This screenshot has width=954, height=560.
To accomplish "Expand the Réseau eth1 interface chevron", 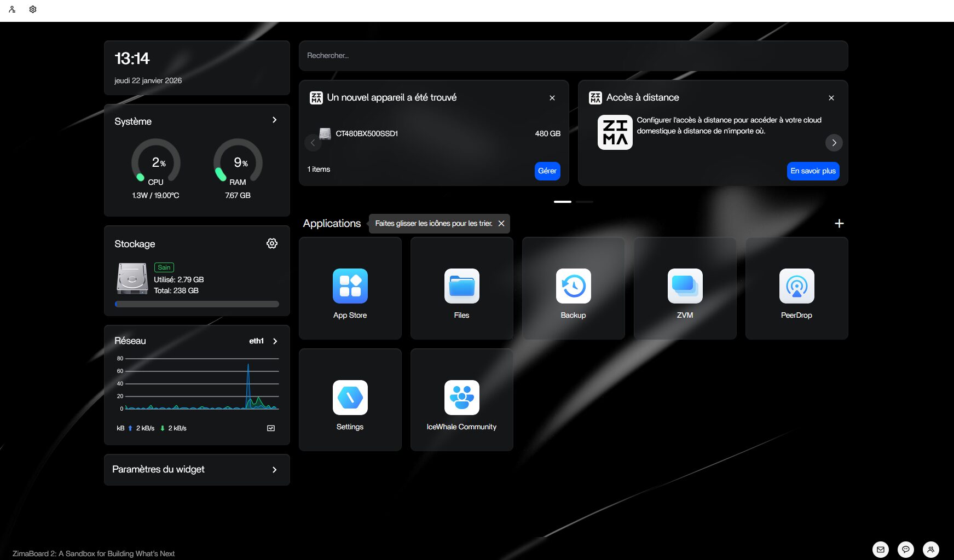I will tap(275, 341).
